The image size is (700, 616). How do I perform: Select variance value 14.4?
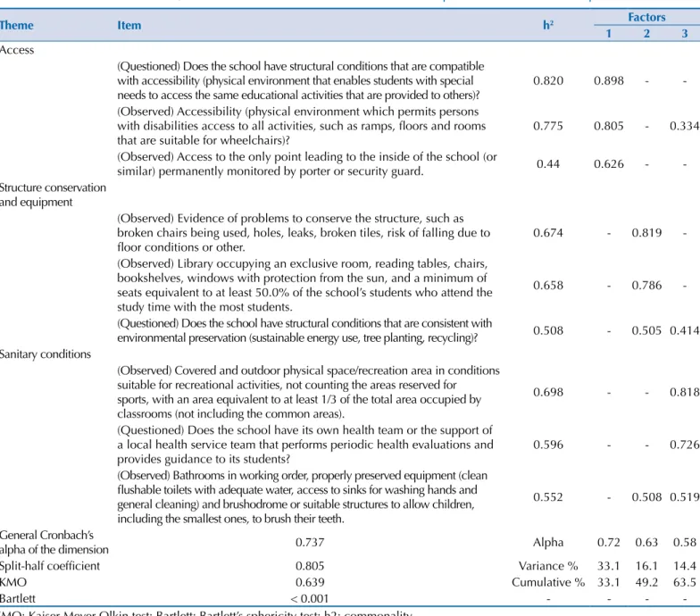[684, 566]
